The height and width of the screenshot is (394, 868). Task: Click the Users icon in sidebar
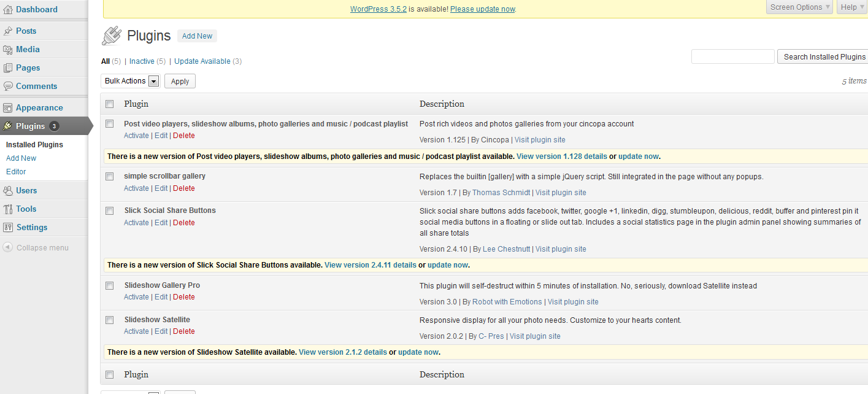pos(8,191)
